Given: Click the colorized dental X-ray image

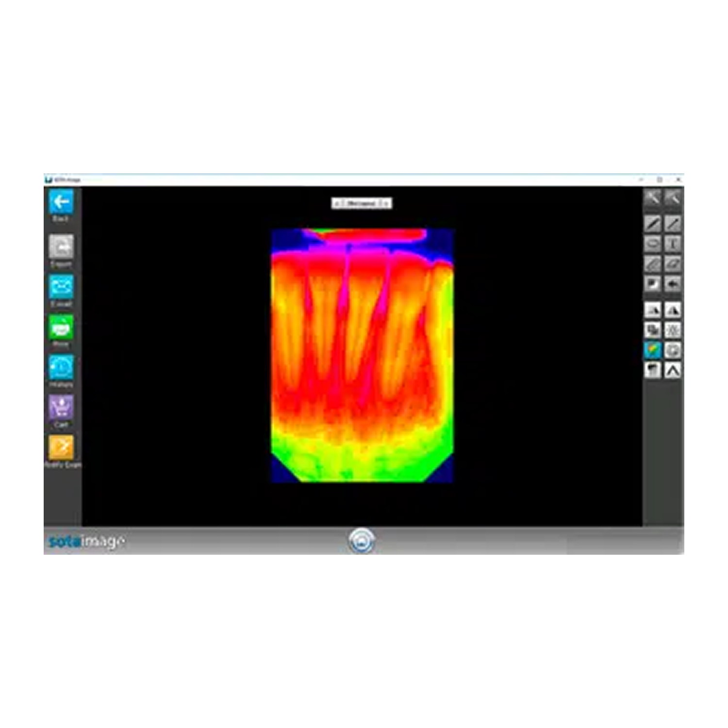Looking at the screenshot, I should coord(362,356).
